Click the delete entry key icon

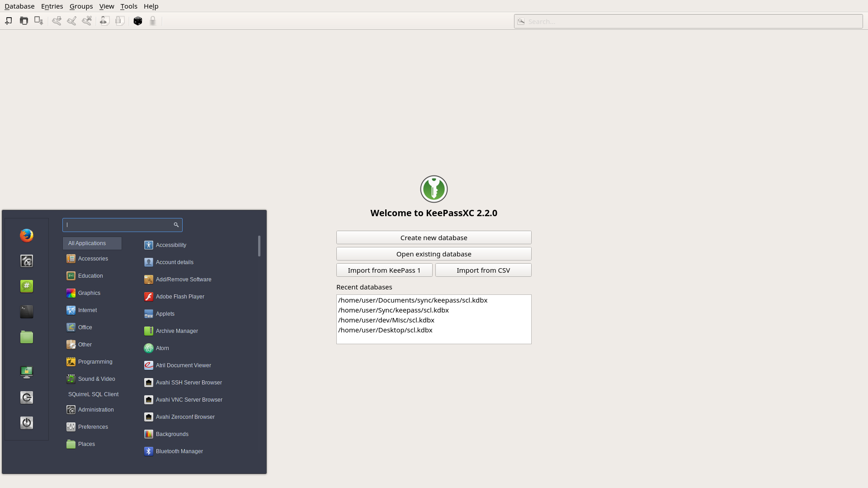(x=87, y=21)
